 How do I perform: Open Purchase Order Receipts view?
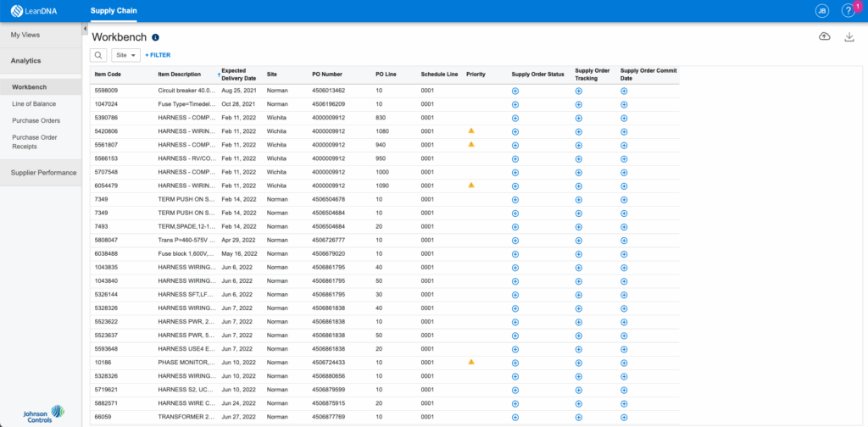[x=34, y=141]
